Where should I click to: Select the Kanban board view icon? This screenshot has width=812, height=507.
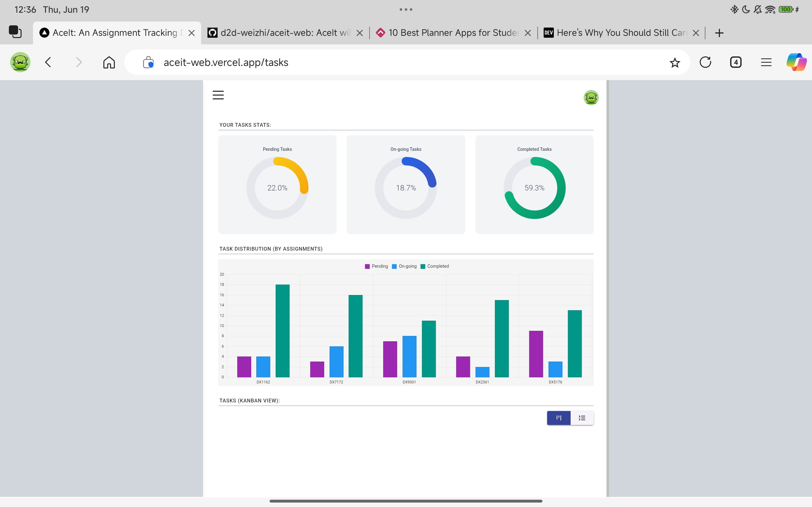[x=558, y=418]
